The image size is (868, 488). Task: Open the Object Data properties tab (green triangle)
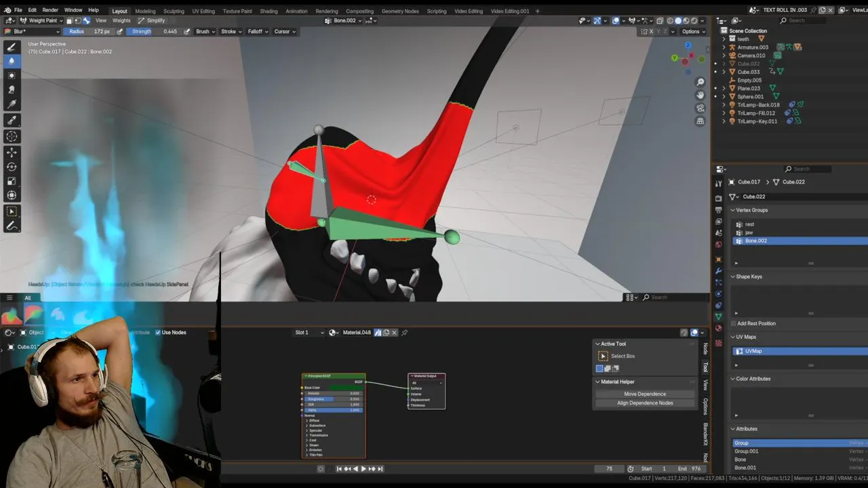click(x=718, y=317)
